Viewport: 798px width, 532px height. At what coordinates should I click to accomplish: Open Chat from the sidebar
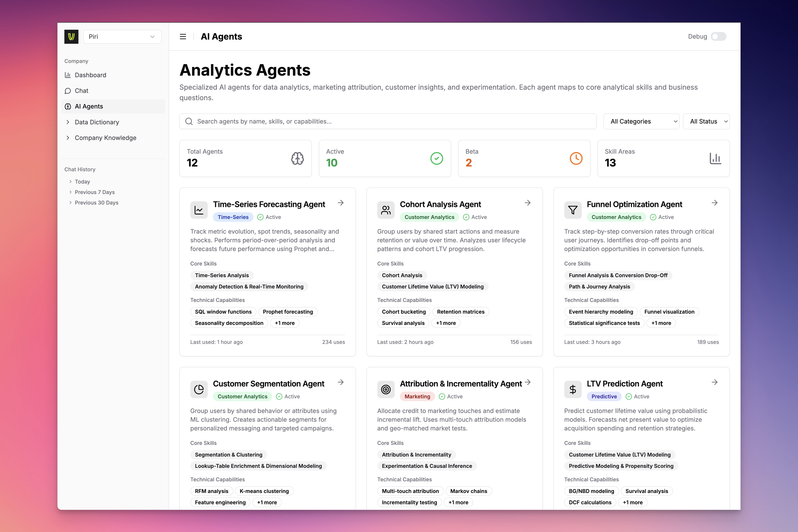pos(81,91)
